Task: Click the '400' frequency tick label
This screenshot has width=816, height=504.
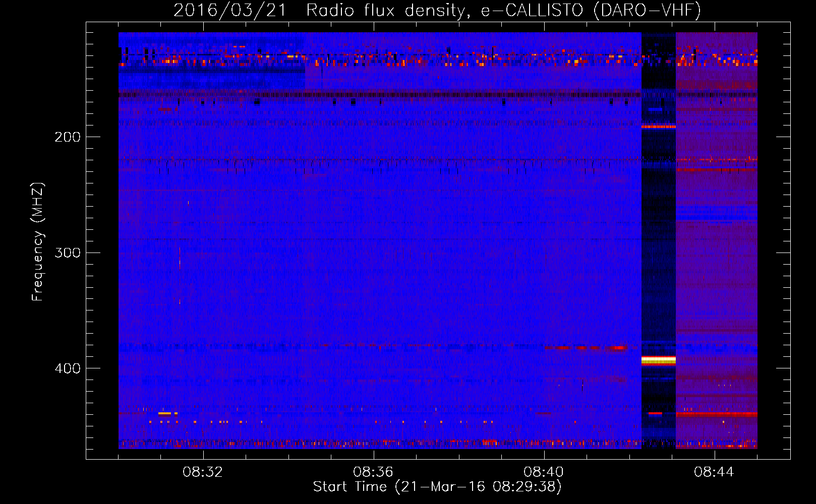Action: pos(68,368)
